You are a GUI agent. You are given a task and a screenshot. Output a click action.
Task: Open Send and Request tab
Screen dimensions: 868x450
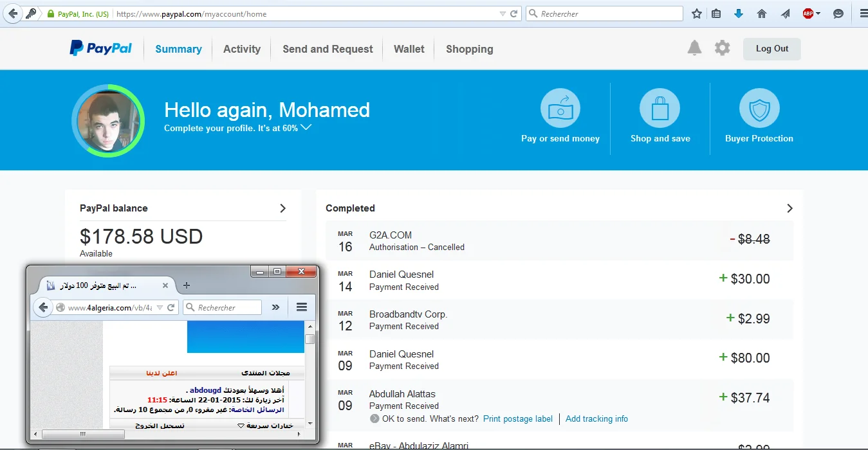(x=328, y=49)
